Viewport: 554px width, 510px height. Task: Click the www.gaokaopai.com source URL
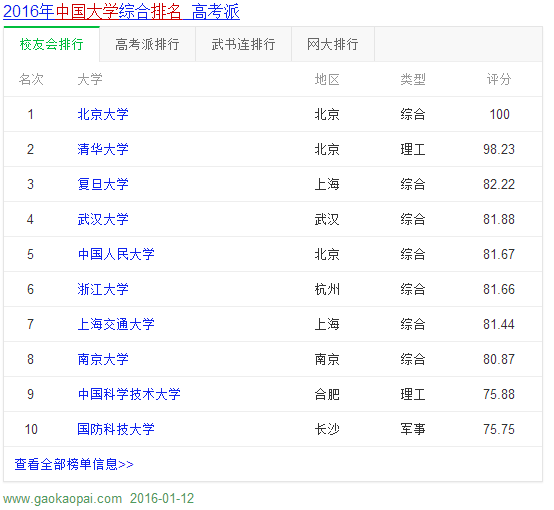pos(63,499)
